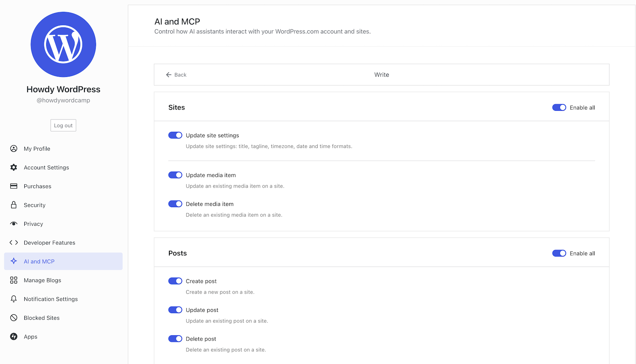Select Security in sidebar
The height and width of the screenshot is (364, 636).
[63, 205]
